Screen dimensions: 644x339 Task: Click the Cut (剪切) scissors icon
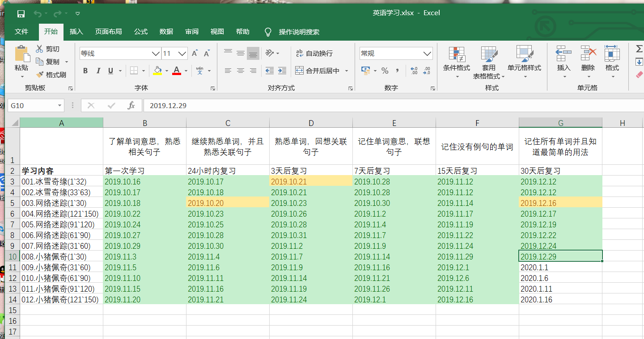(x=39, y=49)
